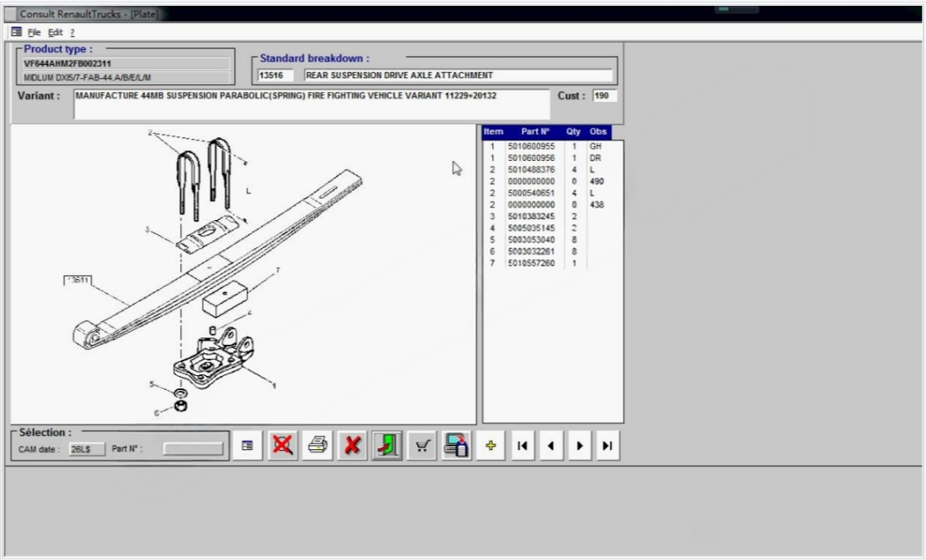This screenshot has height=560, width=926.
Task: Select part row 5003053040
Action: click(x=552, y=240)
